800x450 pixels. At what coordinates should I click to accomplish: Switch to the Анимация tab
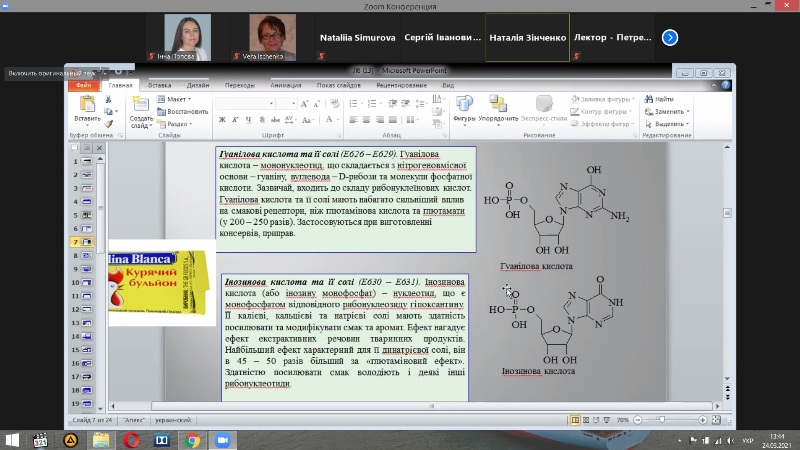click(x=285, y=86)
